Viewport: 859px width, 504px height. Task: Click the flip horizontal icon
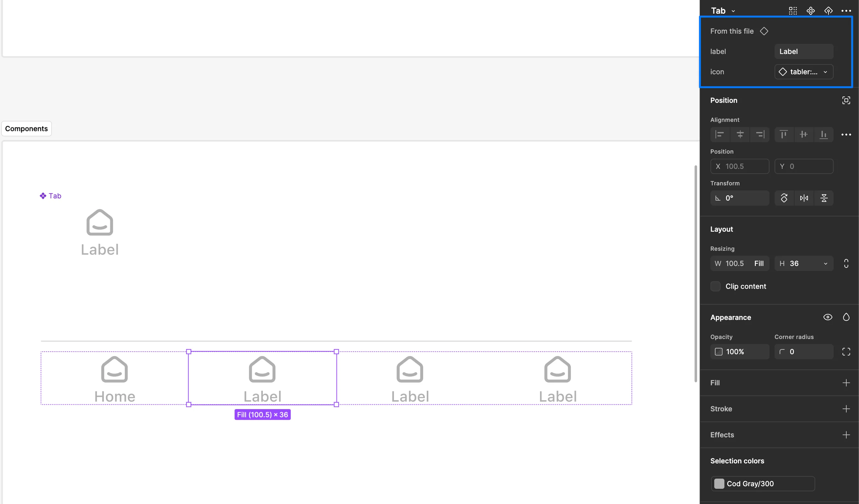[804, 198]
